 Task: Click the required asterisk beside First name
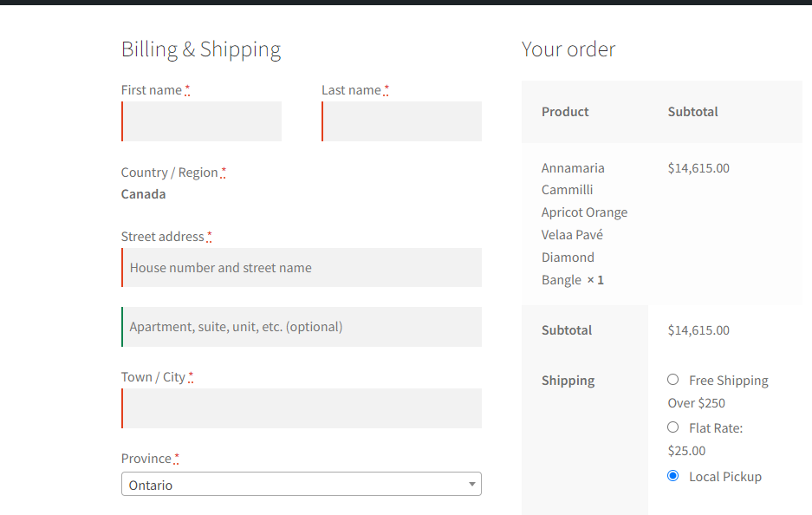click(x=187, y=89)
